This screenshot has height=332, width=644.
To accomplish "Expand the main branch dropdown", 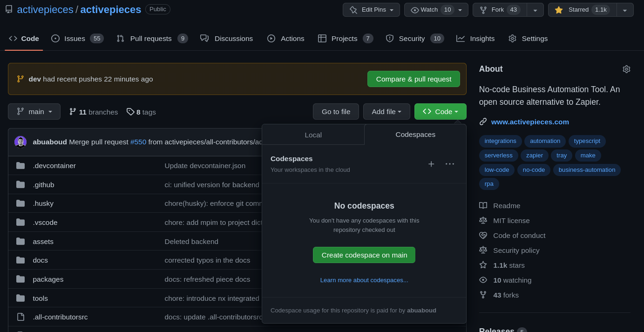I will click(x=34, y=111).
